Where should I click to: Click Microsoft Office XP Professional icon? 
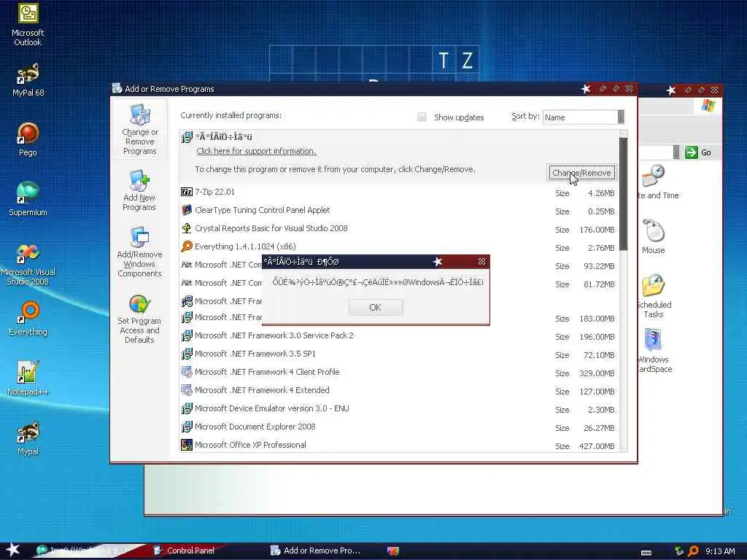click(x=187, y=445)
